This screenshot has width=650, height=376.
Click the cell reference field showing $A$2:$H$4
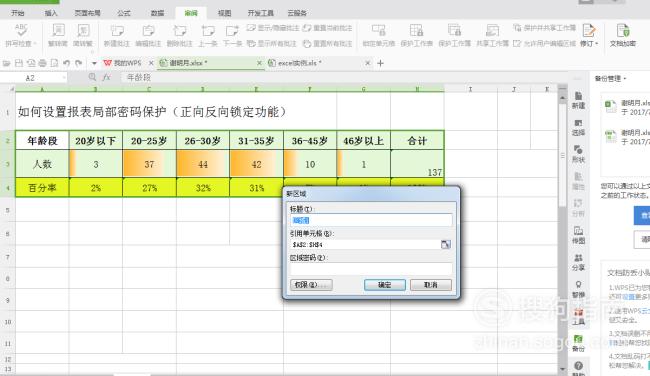point(365,245)
